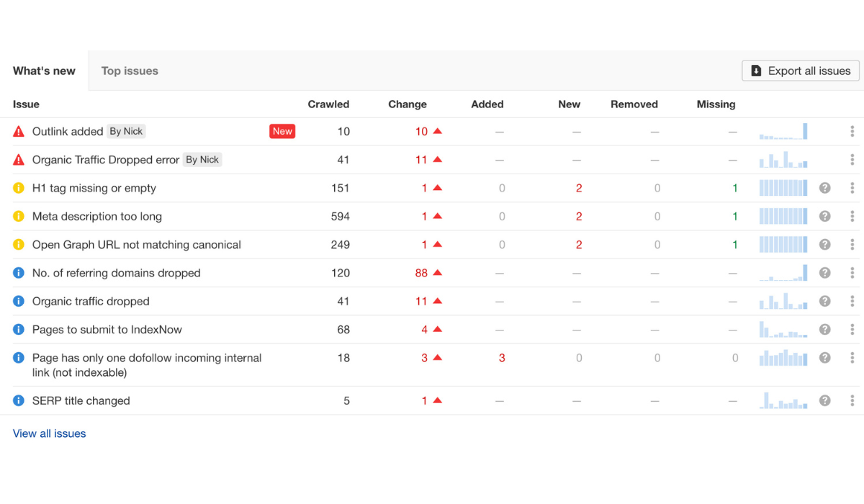864x504 pixels.
Task: Open kebab menu for dofollow incoming internal link row
Action: click(x=852, y=358)
